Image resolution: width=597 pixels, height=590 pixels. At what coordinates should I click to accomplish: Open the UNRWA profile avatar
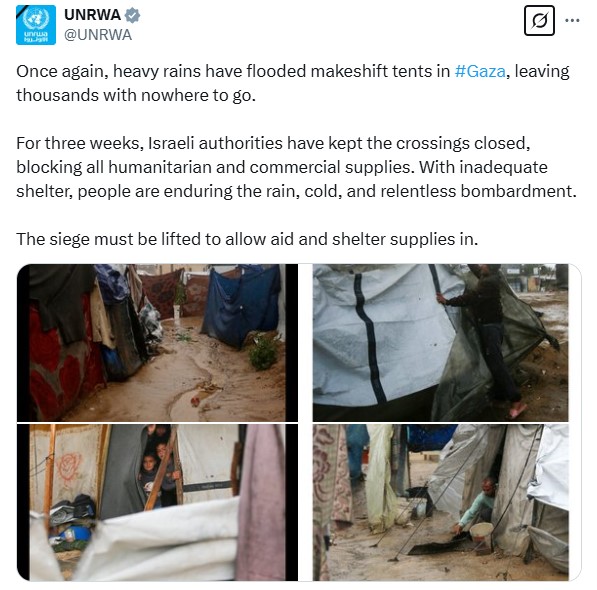click(x=36, y=25)
